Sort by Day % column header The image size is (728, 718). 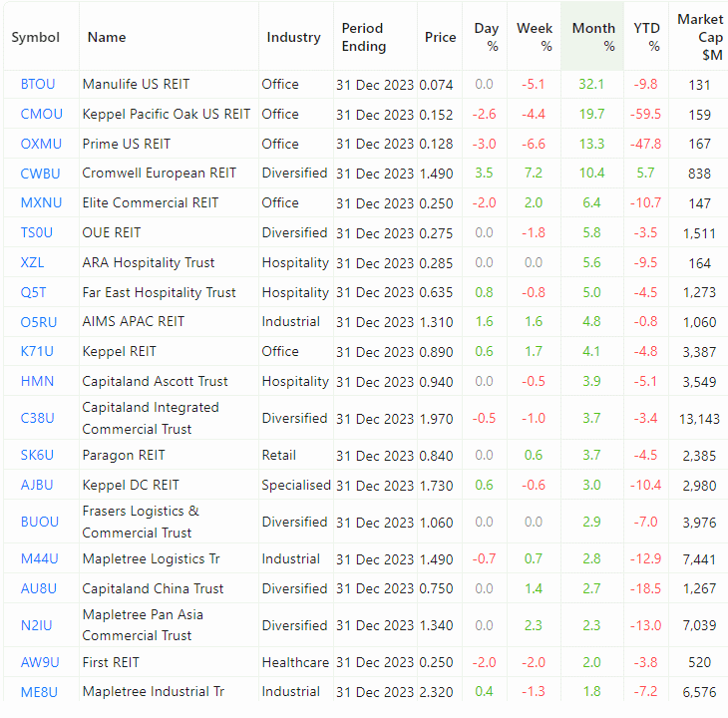pyautogui.click(x=487, y=38)
